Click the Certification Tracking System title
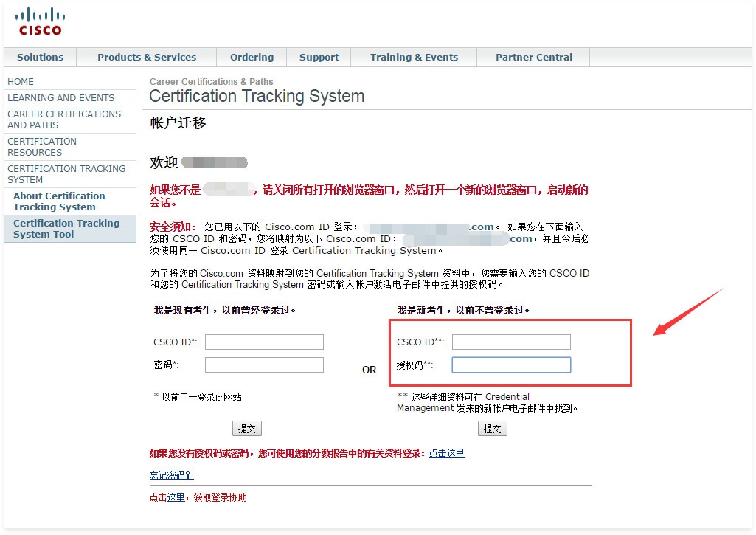Viewport: 756px width, 535px height. pyautogui.click(x=257, y=96)
